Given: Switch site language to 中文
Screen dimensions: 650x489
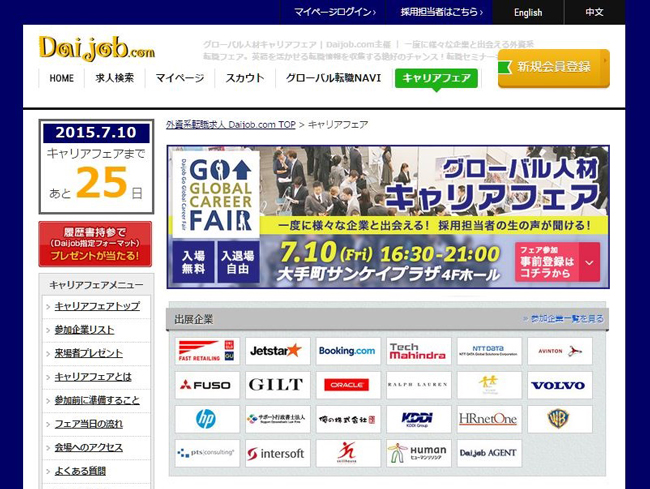Looking at the screenshot, I should pos(594,12).
